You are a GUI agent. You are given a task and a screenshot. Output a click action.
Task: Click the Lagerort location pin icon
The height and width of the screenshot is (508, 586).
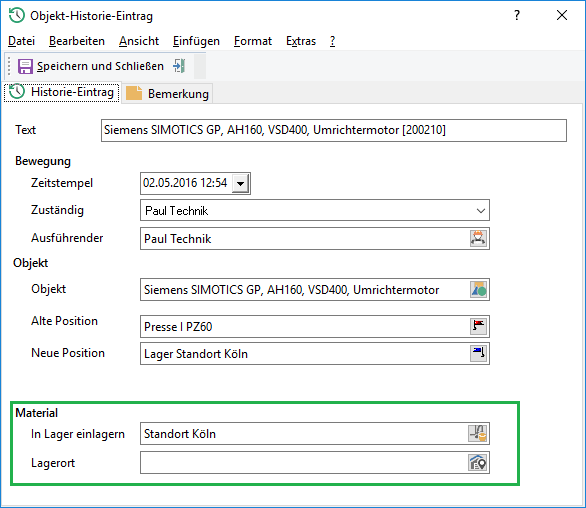(x=478, y=463)
